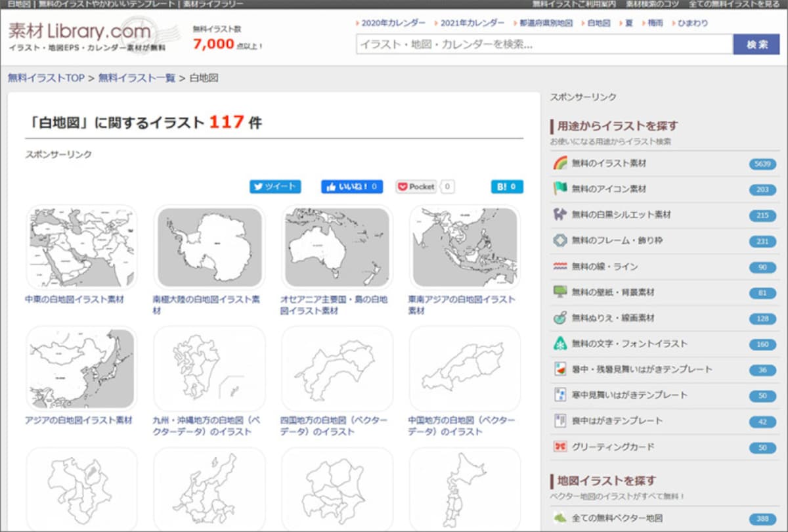Open the 都道府県別地図 link

tap(546, 22)
